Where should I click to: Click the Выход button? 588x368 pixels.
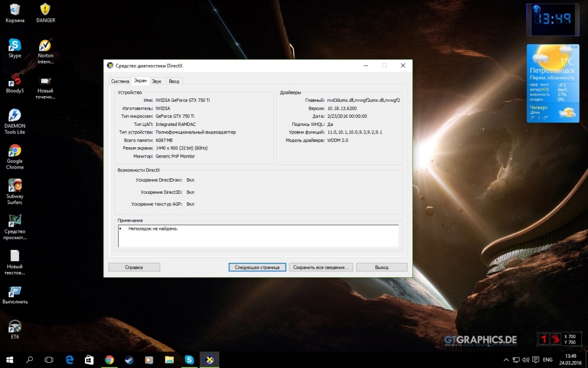tap(381, 267)
